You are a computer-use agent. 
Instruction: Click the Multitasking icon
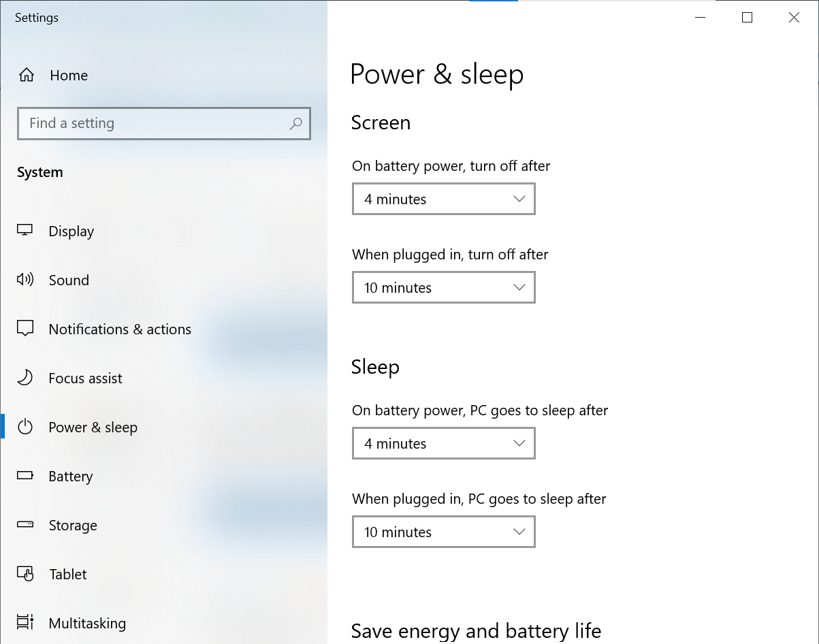25,623
